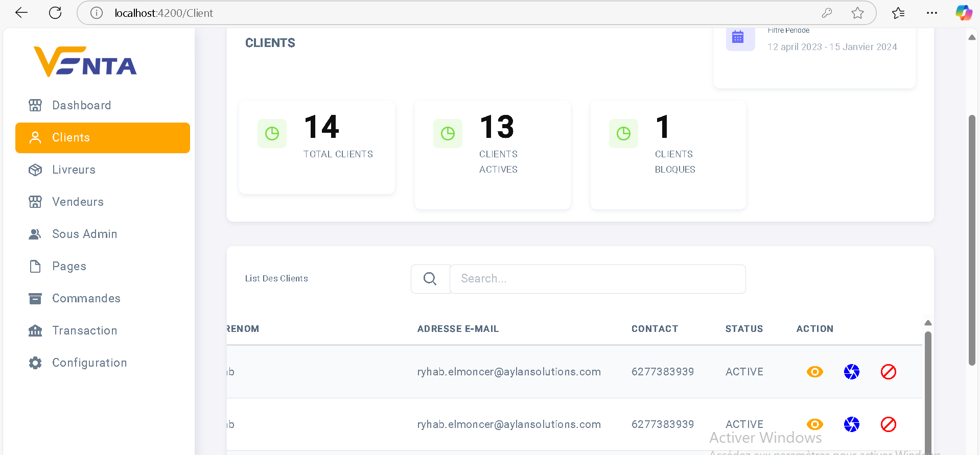The width and height of the screenshot is (980, 455).
Task: Click the Sous Admin users icon
Action: click(35, 234)
